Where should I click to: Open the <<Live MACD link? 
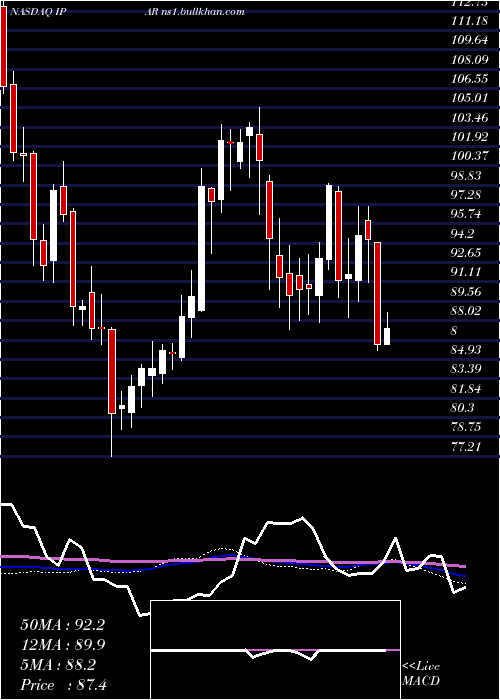pos(421,673)
